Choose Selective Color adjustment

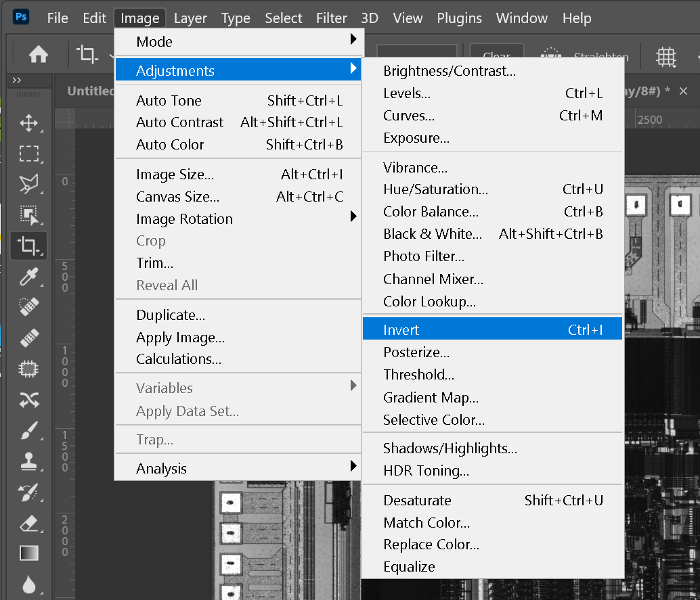[x=492, y=419]
